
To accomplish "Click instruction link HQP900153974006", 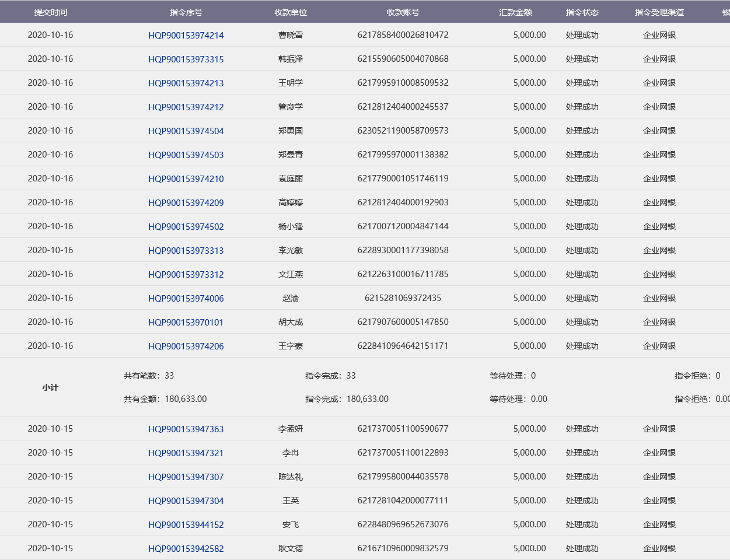I will [x=186, y=299].
